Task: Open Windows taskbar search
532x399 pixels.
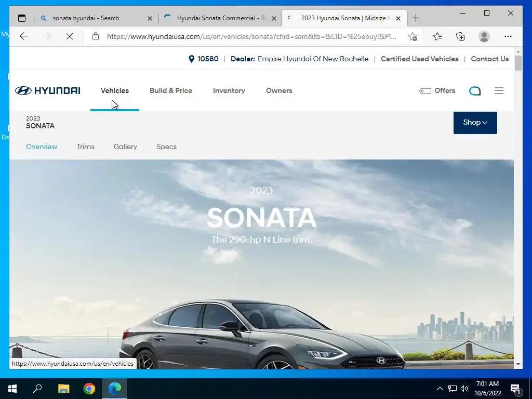Action: click(x=37, y=388)
